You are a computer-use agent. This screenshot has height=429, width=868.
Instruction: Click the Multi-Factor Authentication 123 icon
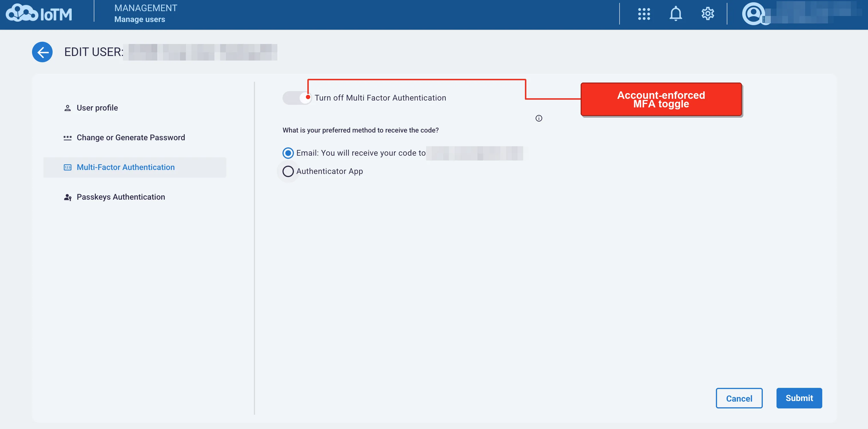[67, 167]
